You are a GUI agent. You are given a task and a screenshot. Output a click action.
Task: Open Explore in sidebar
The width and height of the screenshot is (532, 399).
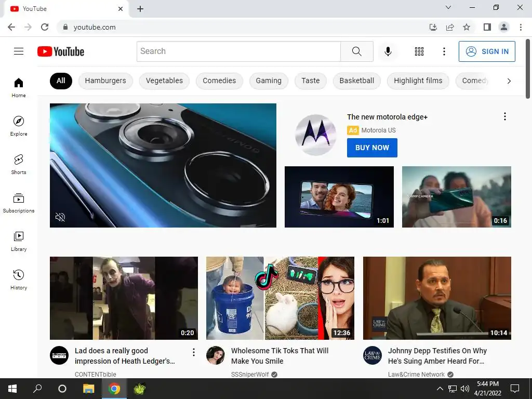[x=19, y=126]
